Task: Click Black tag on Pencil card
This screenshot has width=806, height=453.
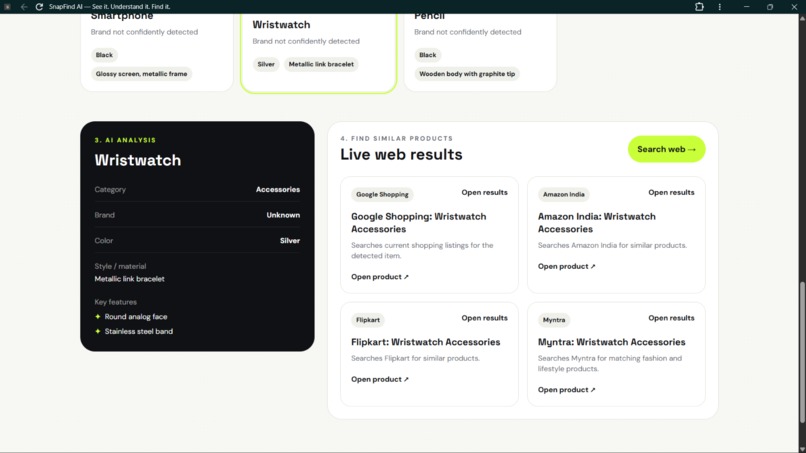Action: [427, 55]
